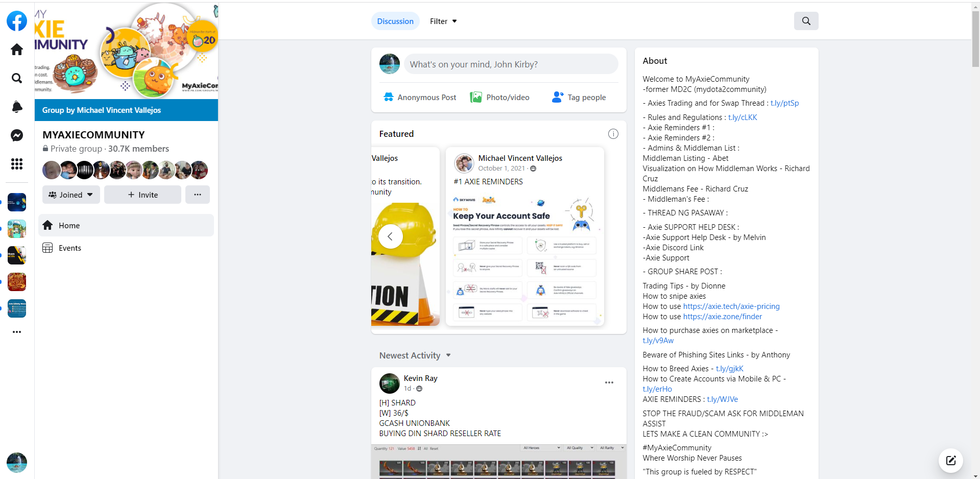Open your profile picture beside the post composer

tap(390, 64)
